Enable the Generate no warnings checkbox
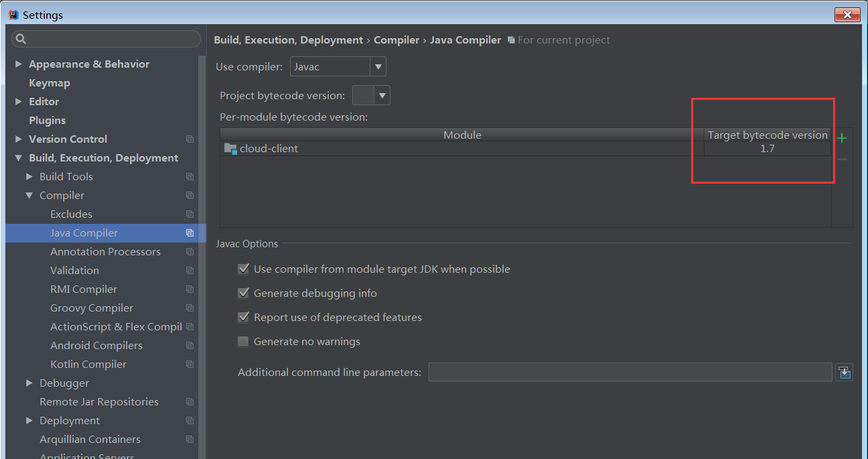Screen dimensions: 868x459 (x=243, y=341)
